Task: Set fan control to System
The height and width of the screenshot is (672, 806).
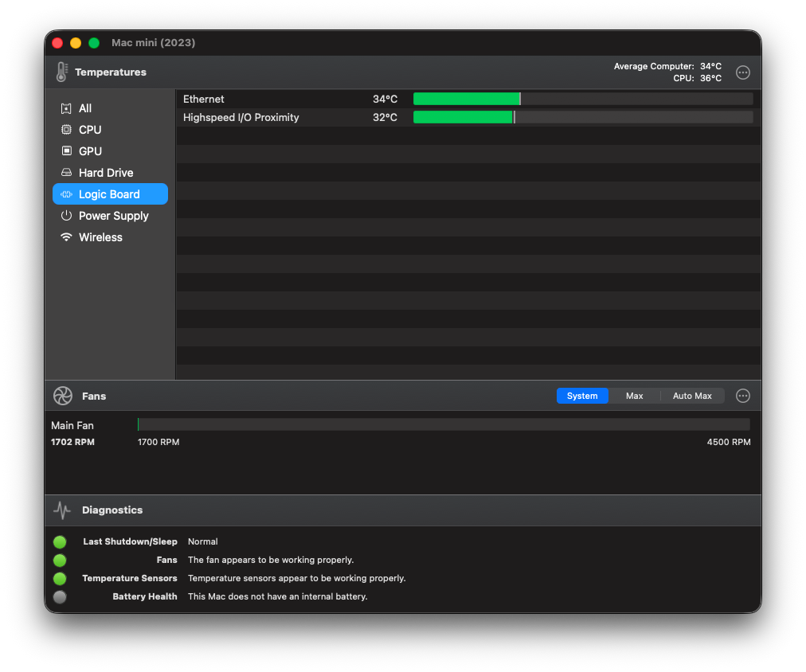Action: pyautogui.click(x=582, y=396)
